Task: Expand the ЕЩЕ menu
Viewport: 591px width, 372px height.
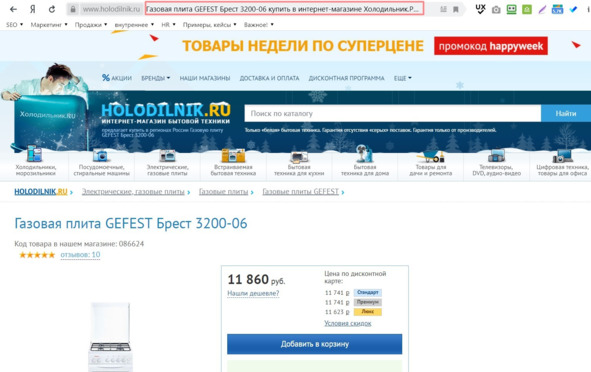Action: (403, 78)
